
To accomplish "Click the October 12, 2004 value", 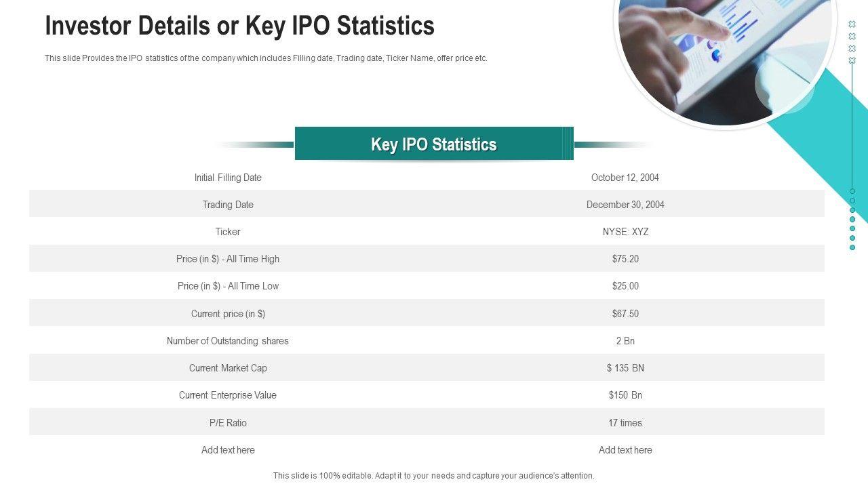I will click(625, 178).
